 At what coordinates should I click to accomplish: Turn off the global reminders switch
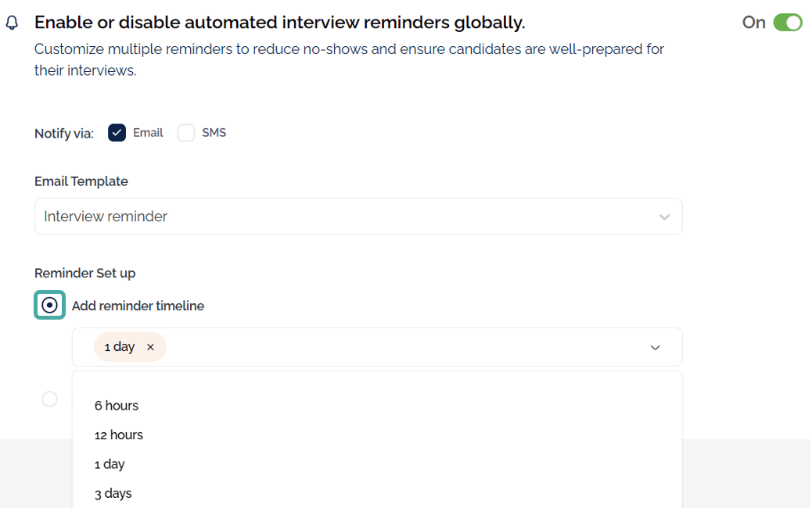[788, 23]
